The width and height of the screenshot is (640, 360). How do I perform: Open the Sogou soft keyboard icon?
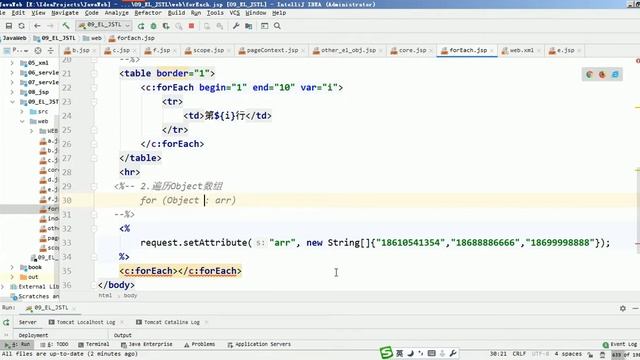pyautogui.click(x=431, y=353)
